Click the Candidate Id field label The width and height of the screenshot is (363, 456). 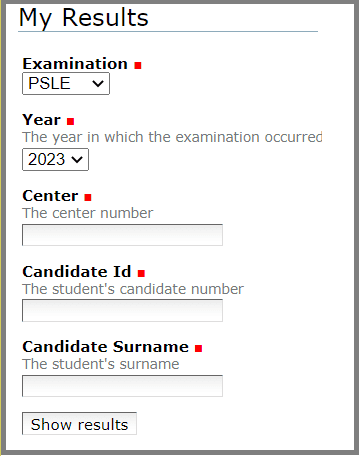77,272
